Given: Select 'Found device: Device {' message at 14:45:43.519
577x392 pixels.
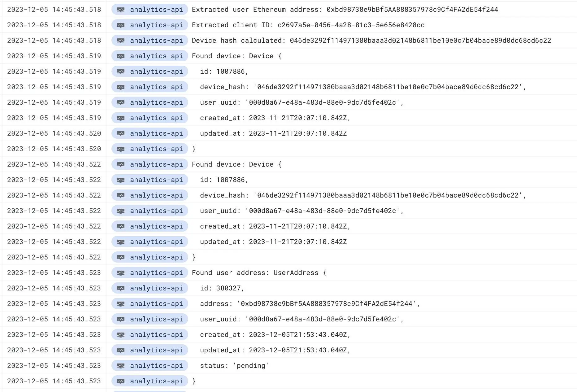Looking at the screenshot, I should pyautogui.click(x=237, y=56).
